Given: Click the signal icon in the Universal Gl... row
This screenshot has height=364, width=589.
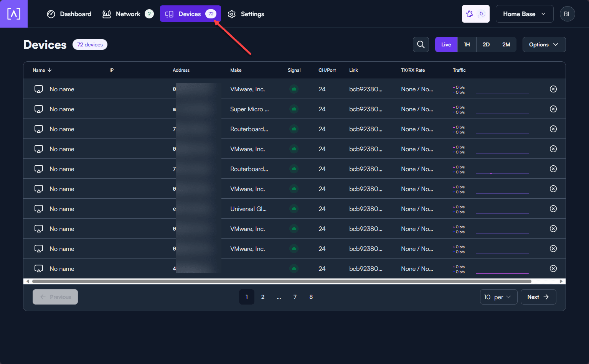Looking at the screenshot, I should click(294, 209).
